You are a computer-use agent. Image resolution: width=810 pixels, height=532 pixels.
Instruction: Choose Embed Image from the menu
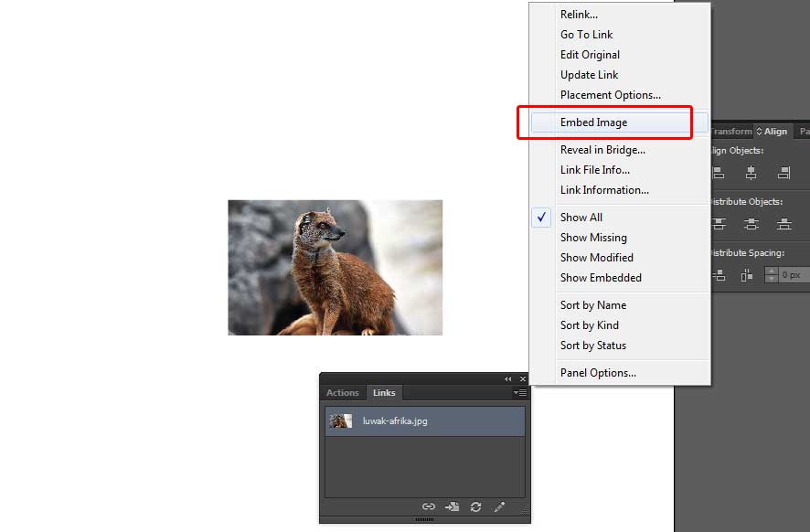point(593,122)
